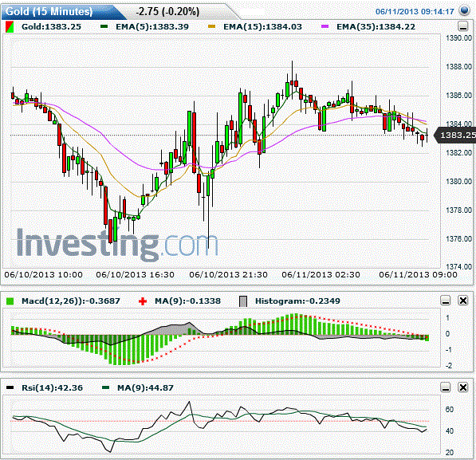Viewport: 476px width, 460px height.
Task: Click the blue globe icon beside the timestamp
Action: click(x=465, y=11)
